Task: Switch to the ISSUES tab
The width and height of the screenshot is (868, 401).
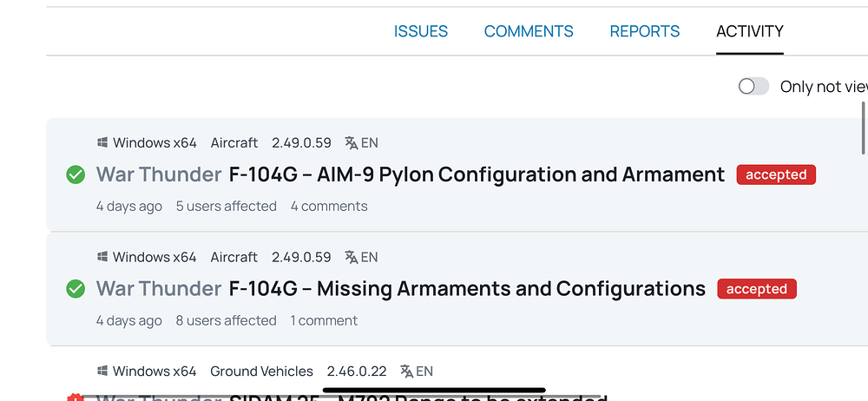Action: [x=421, y=31]
